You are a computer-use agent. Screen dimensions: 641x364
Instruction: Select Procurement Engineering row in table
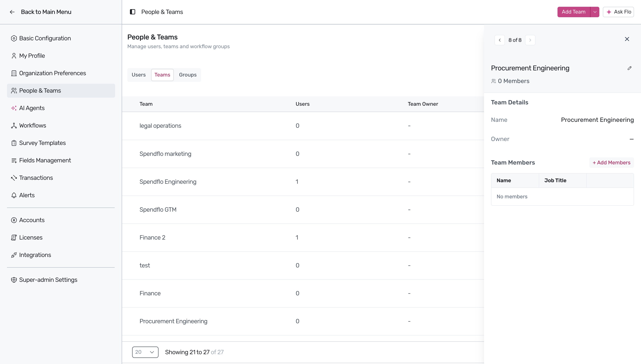303,321
